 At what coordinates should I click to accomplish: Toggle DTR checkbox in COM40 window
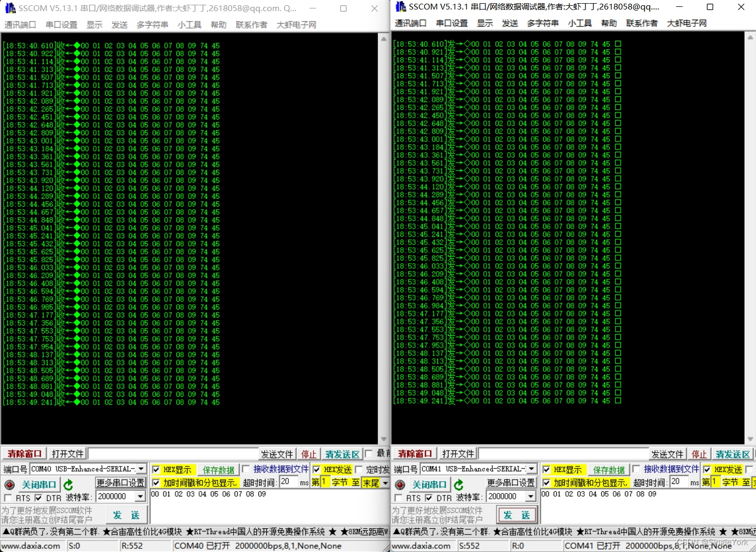[x=38, y=498]
